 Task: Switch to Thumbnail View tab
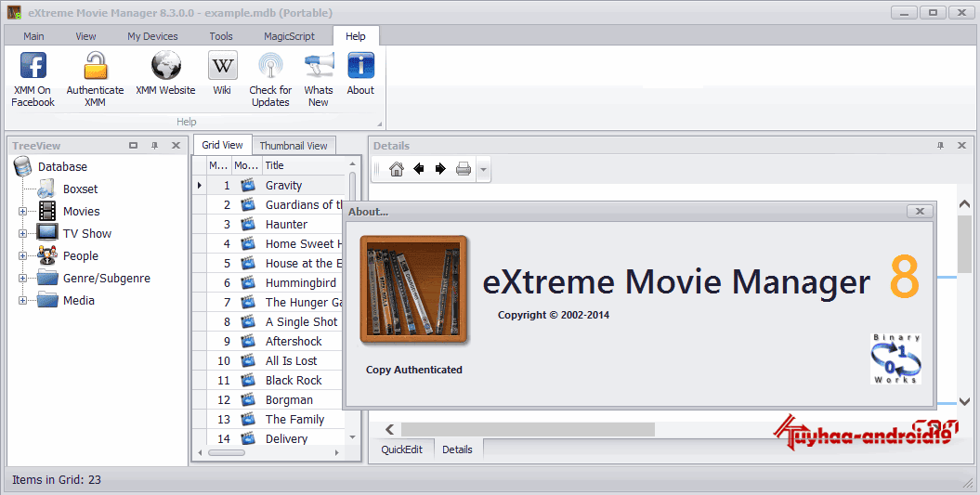coord(294,146)
